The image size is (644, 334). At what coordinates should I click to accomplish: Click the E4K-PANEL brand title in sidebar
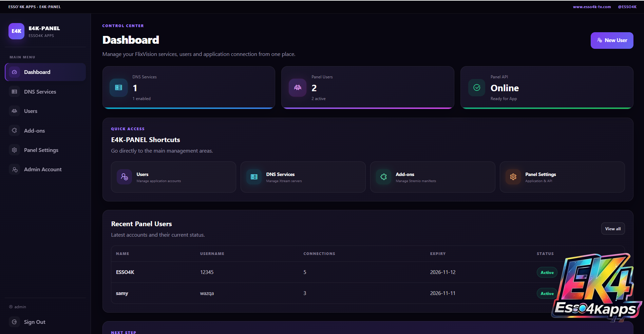[x=44, y=28]
